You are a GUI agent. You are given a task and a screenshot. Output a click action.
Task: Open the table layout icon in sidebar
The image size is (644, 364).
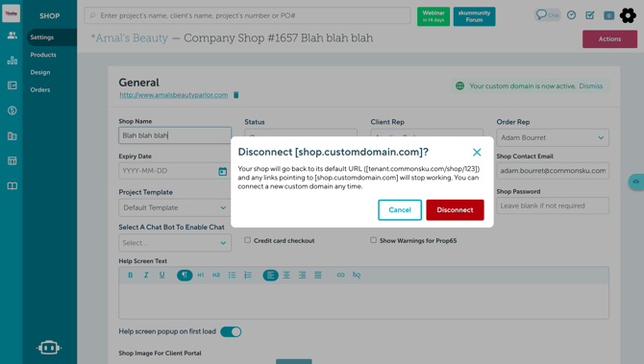[x=12, y=160]
